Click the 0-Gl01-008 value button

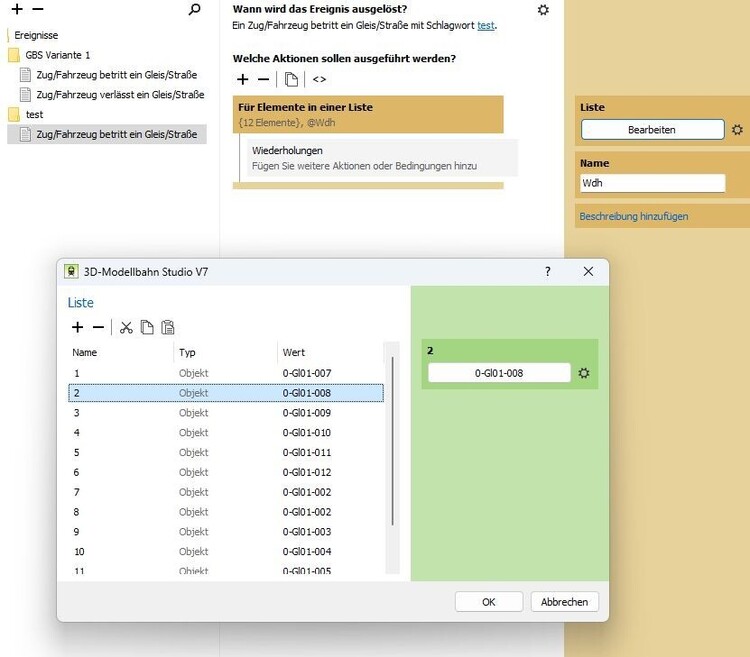[499, 373]
